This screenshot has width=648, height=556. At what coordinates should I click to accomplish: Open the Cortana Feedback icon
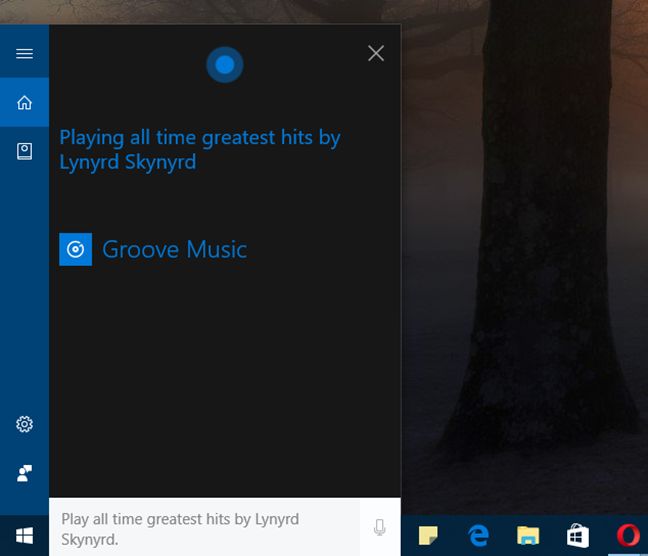click(x=24, y=473)
